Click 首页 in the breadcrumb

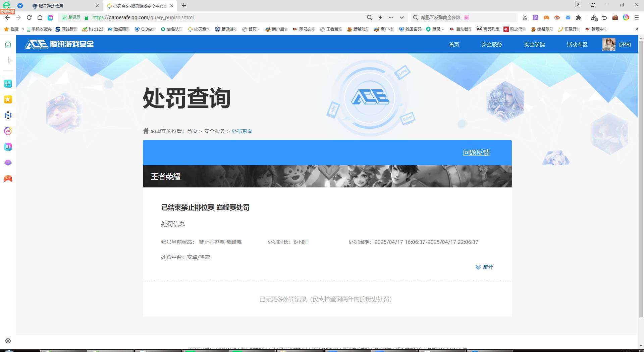[x=192, y=131]
